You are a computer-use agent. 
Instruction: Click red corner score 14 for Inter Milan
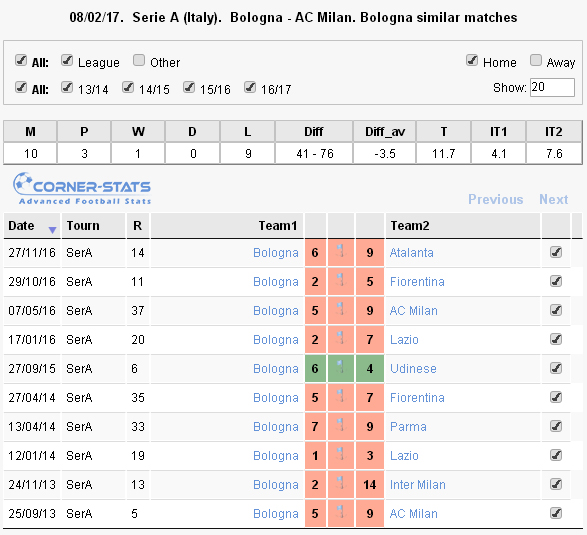[x=369, y=484]
